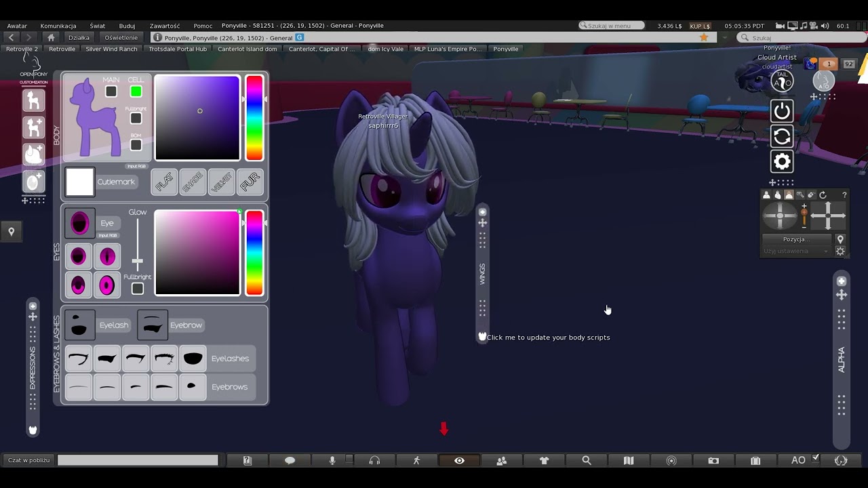Toggle the body Fullbright checkbox
The height and width of the screenshot is (488, 868).
click(x=136, y=119)
